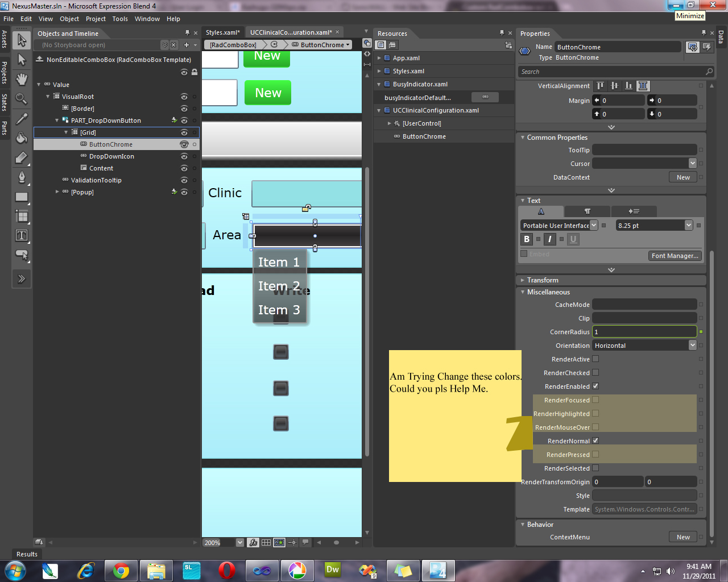The width and height of the screenshot is (728, 582).
Task: Check the RenderSelected checkbox
Action: (595, 468)
